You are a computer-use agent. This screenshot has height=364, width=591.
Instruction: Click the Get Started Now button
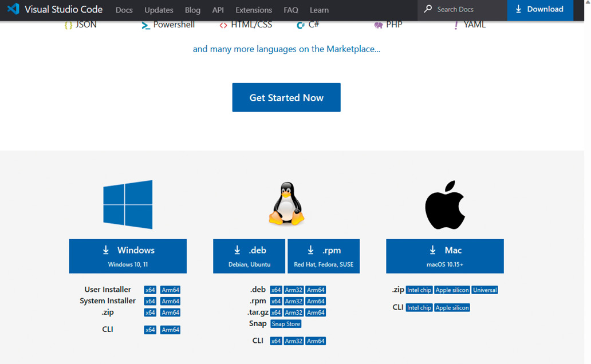tap(286, 97)
